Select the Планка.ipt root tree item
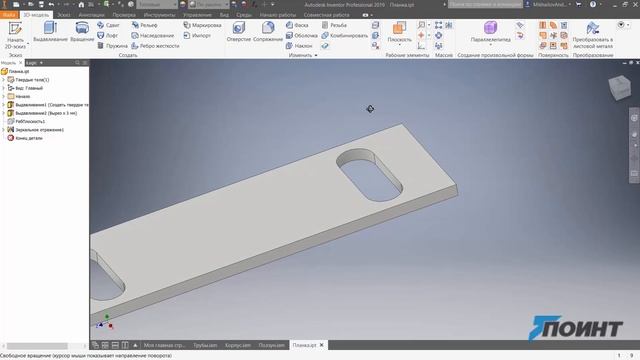Screen dimensions: 640x360 click(x=15, y=71)
